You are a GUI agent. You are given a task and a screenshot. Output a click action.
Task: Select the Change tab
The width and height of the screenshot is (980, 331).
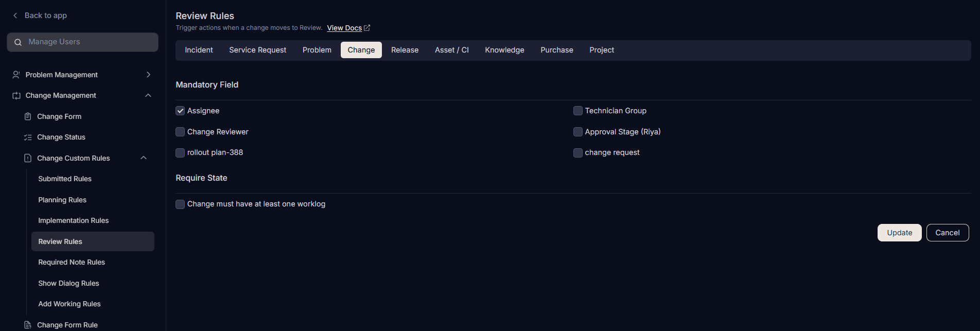361,50
